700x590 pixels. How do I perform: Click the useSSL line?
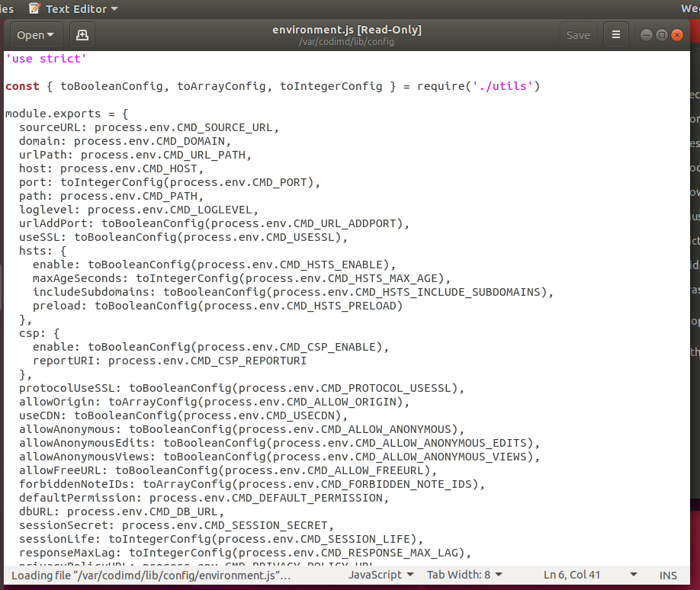(x=184, y=237)
